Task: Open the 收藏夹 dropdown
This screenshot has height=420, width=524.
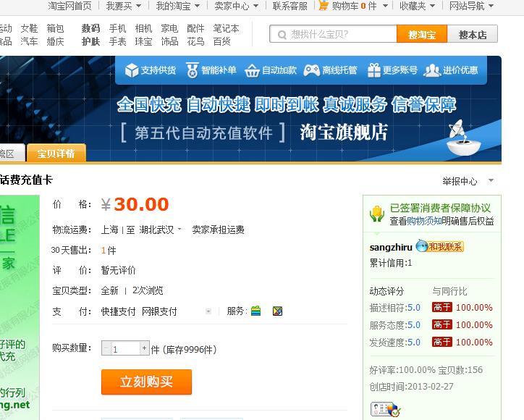Action: [x=432, y=6]
